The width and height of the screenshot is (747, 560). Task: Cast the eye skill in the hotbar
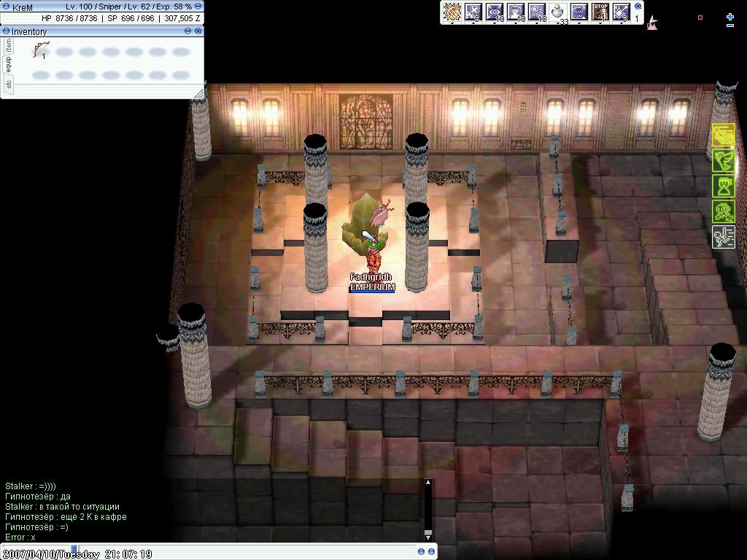coord(494,12)
